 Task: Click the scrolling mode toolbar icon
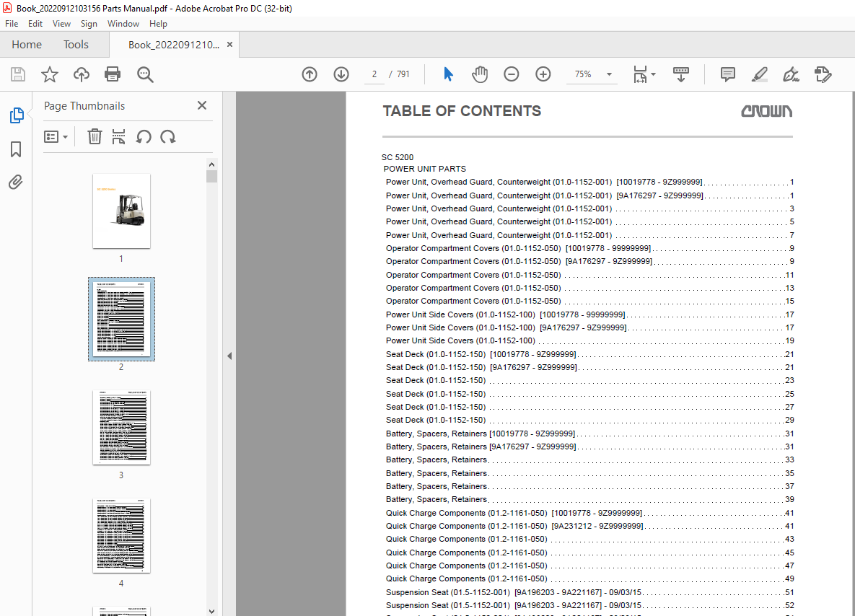[681, 74]
